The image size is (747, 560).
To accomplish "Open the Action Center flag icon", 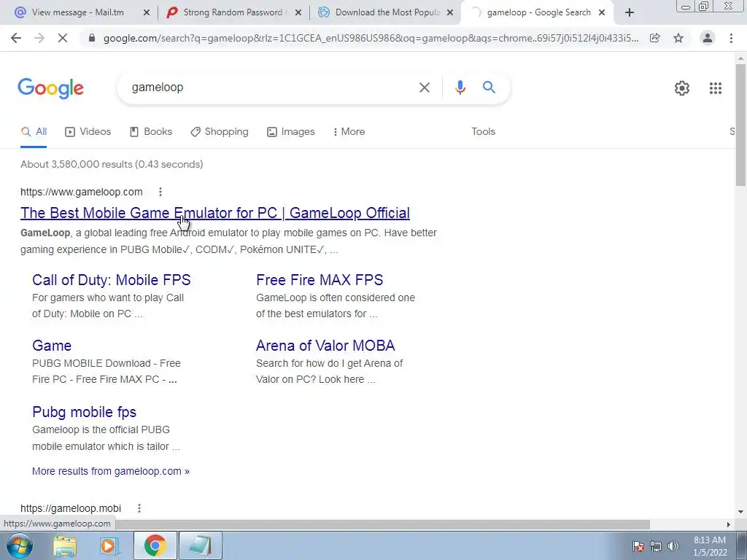I will point(638,546).
